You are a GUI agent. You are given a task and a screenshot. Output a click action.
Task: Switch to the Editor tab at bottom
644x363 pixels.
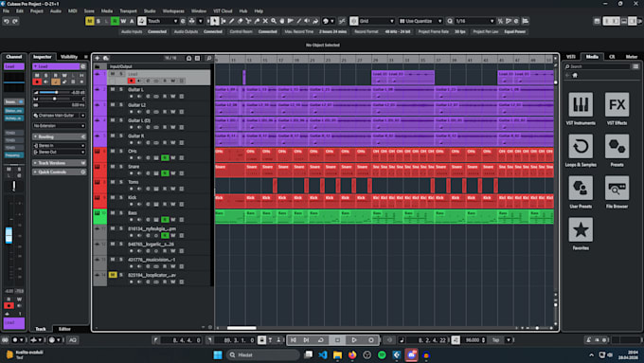(x=64, y=329)
